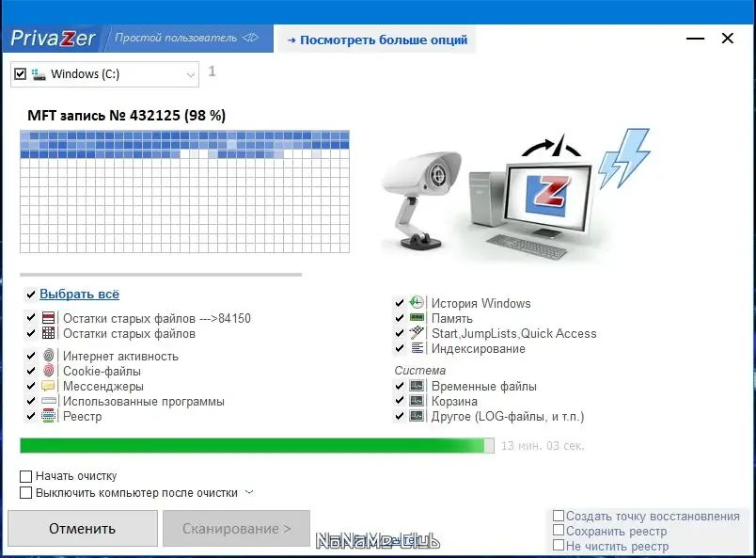Click the Интернет активность fingerprint icon
Viewport: 756px width, 558px height.
[48, 356]
